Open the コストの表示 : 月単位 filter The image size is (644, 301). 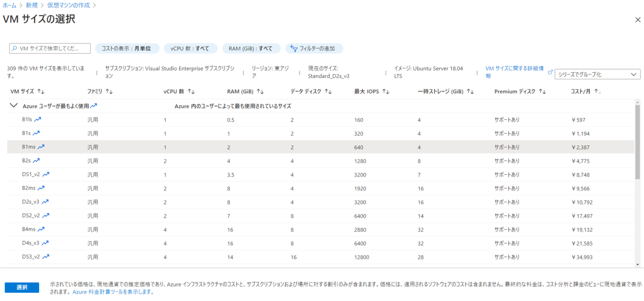click(127, 48)
